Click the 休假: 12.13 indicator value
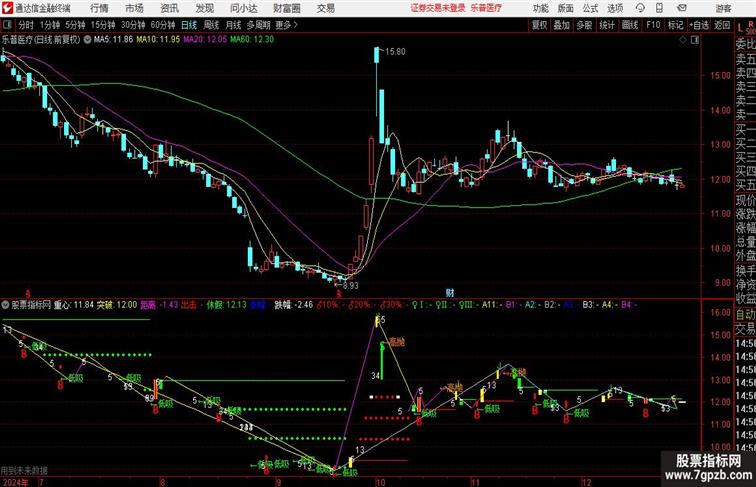The height and width of the screenshot is (487, 756). tap(226, 305)
